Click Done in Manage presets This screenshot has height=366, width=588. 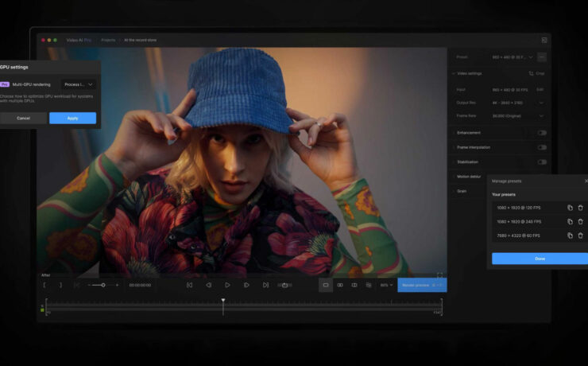(540, 259)
